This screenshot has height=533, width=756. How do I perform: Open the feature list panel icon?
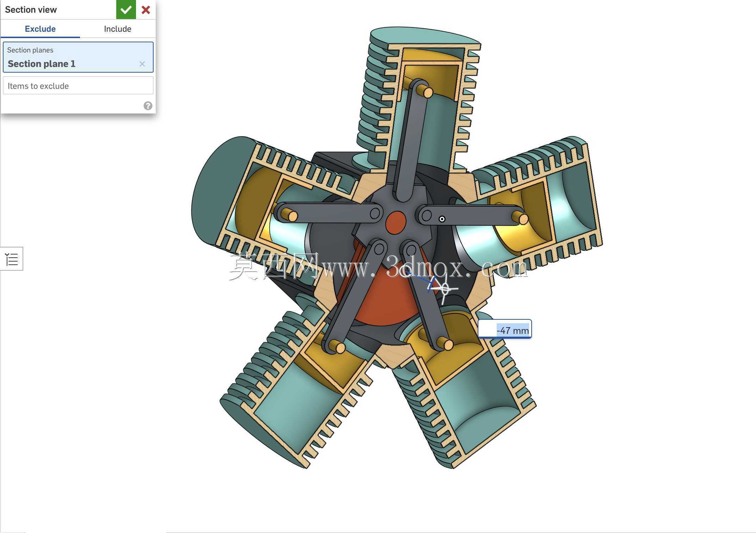pos(12,259)
